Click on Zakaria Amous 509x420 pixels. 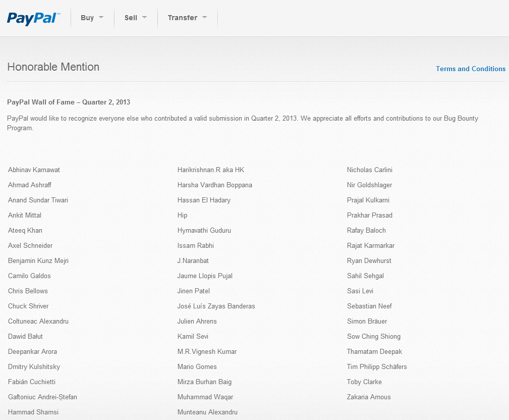click(x=369, y=397)
